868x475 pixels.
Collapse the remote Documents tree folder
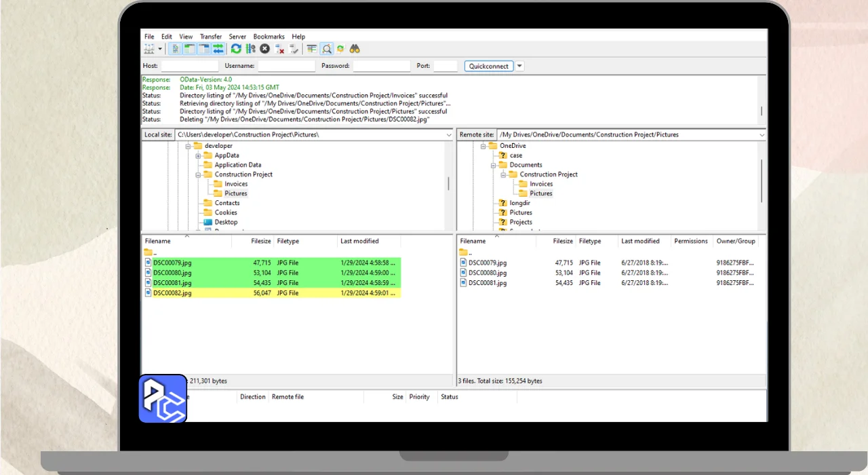pyautogui.click(x=494, y=165)
